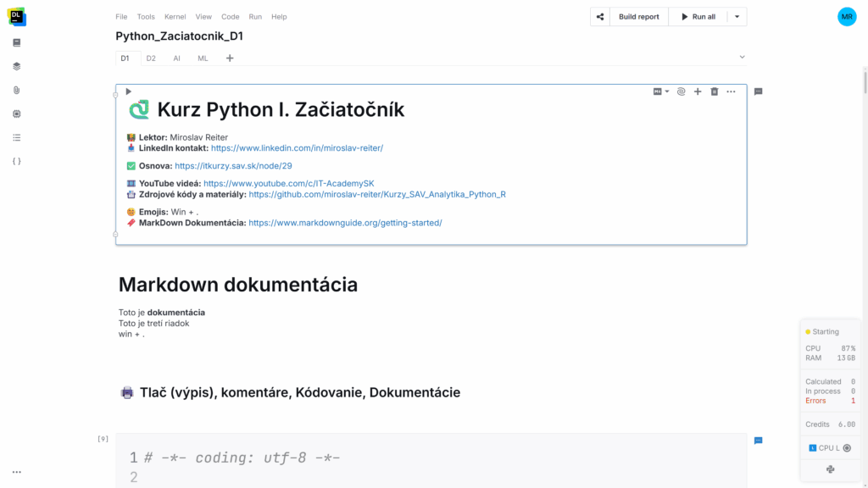Screen dimensions: 868x488
Task: Open the variables curly braces icon
Action: [x=17, y=162]
